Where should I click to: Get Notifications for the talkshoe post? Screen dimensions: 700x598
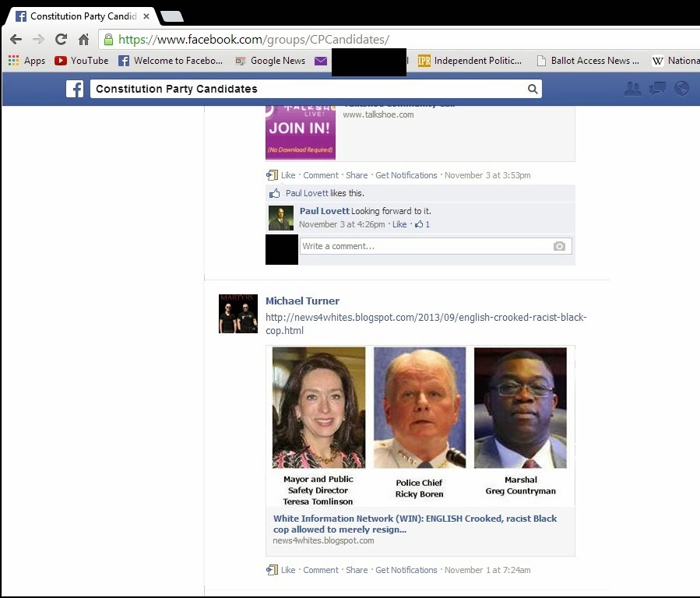pyautogui.click(x=406, y=175)
